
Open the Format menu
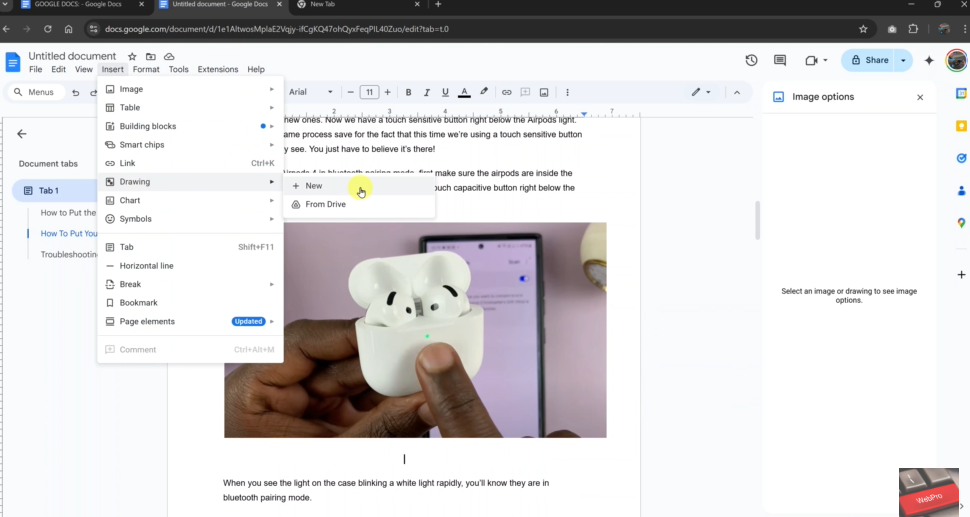click(146, 69)
